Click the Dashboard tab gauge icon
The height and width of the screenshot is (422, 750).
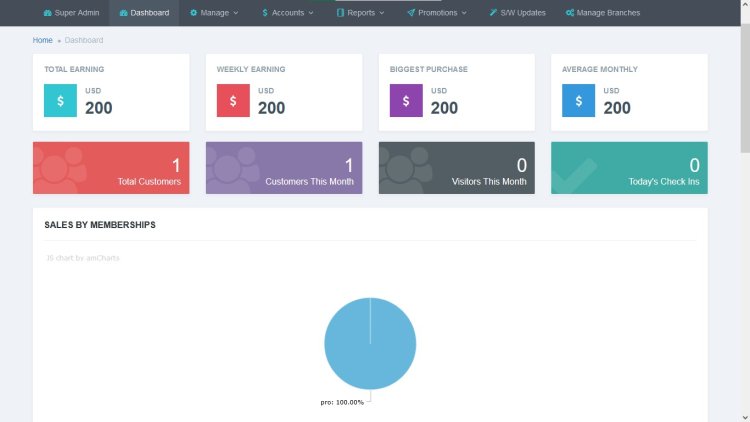123,13
